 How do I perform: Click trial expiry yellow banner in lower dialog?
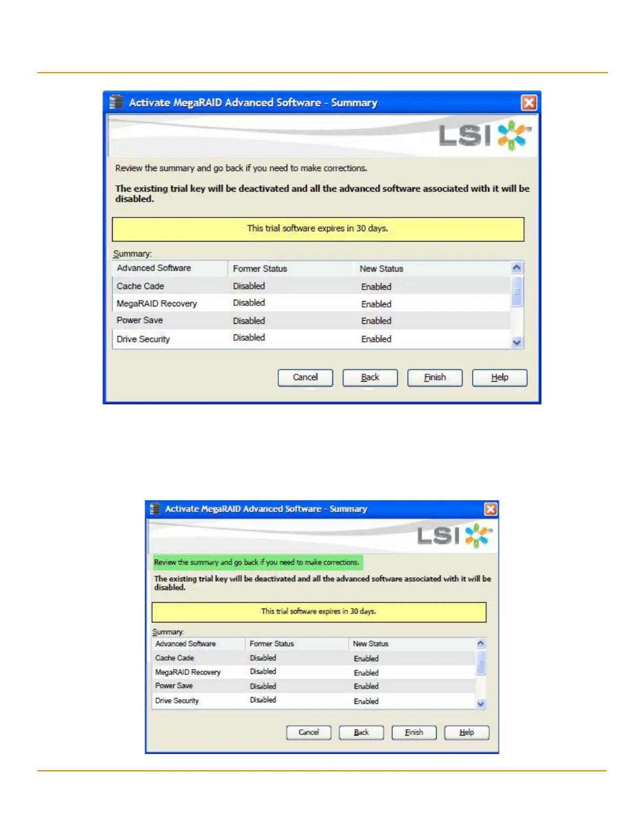coord(319,612)
